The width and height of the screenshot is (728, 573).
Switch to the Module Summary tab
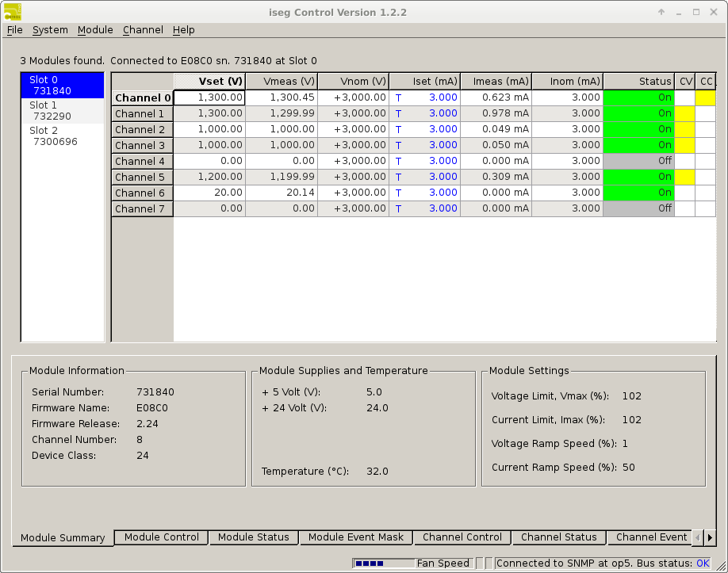pos(63,538)
